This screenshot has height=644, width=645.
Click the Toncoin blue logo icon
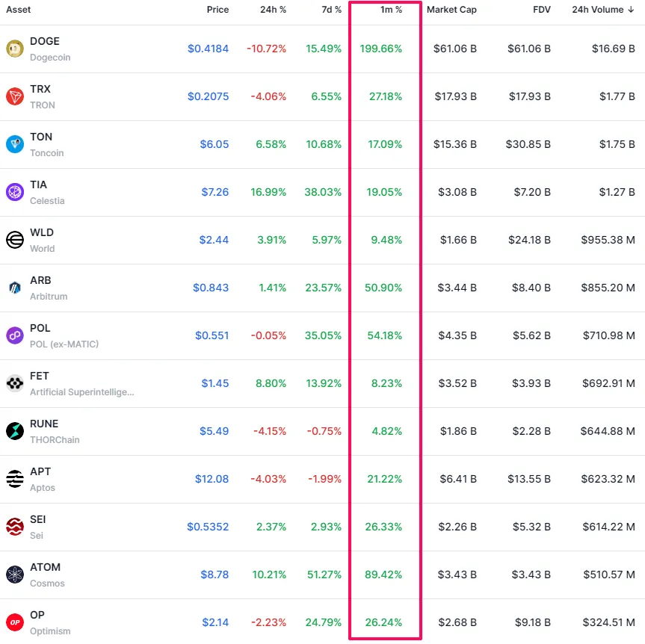pos(15,144)
